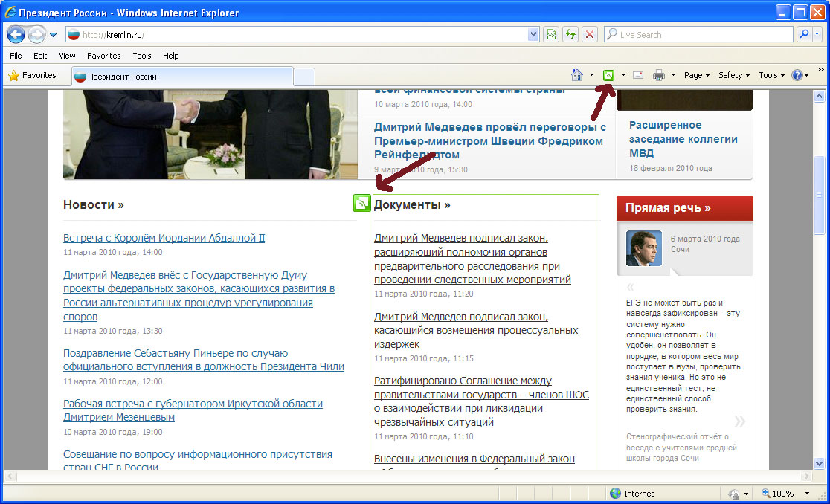
Task: Select the Президент России tab
Action: [182, 77]
